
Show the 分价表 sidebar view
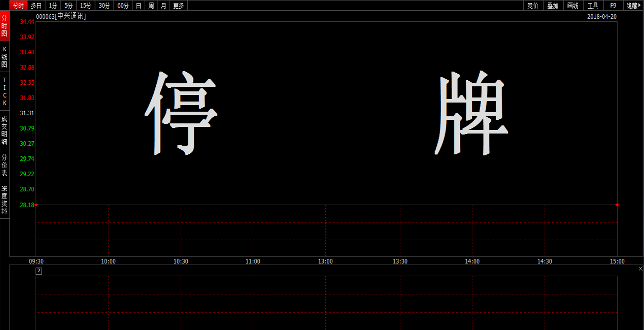click(5, 165)
